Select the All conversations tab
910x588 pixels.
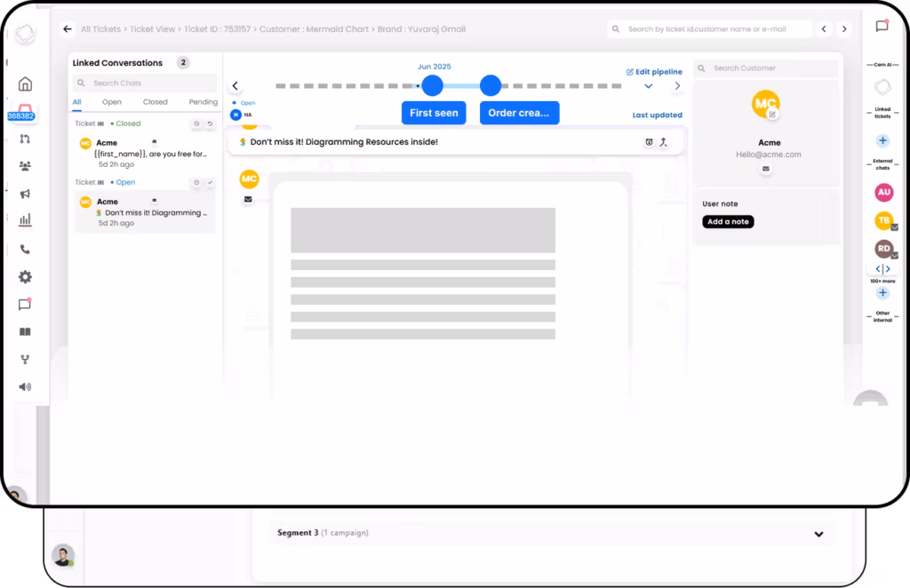76,102
